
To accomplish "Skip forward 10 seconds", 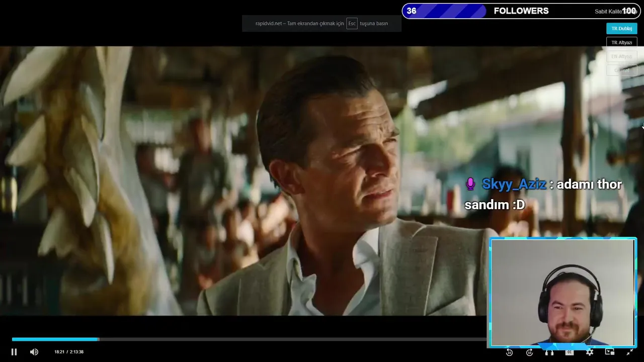I will (529, 352).
